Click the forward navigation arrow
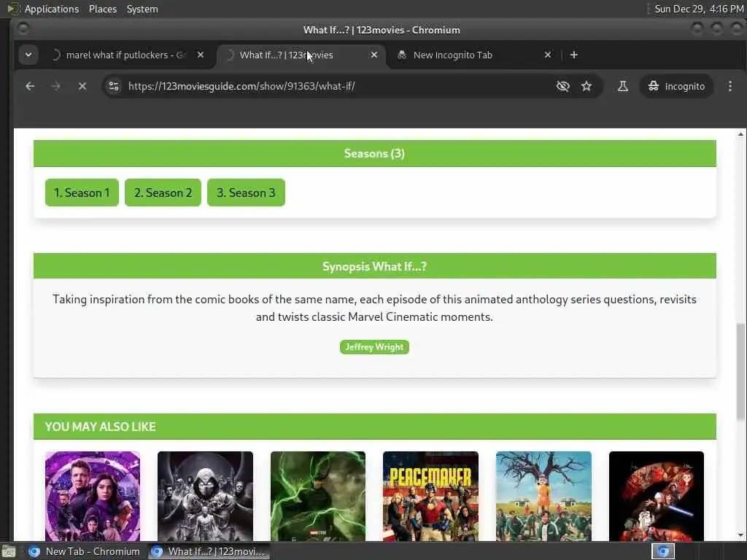The width and height of the screenshot is (747, 560). 55,86
